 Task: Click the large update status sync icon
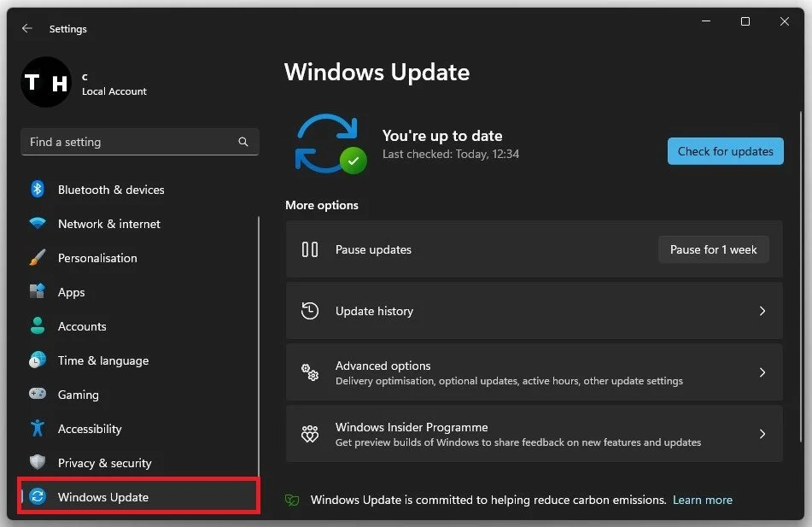point(330,143)
